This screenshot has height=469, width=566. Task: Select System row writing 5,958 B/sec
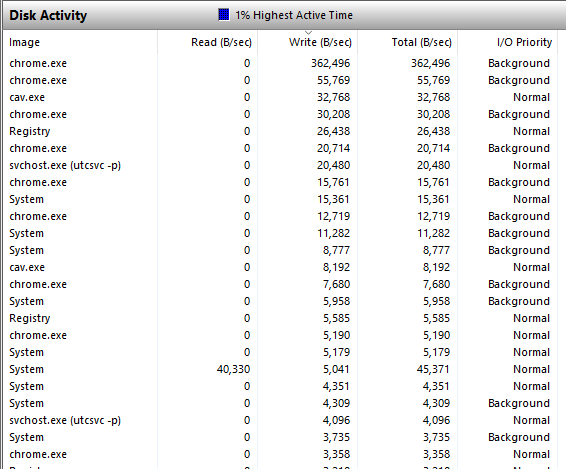[280, 301]
